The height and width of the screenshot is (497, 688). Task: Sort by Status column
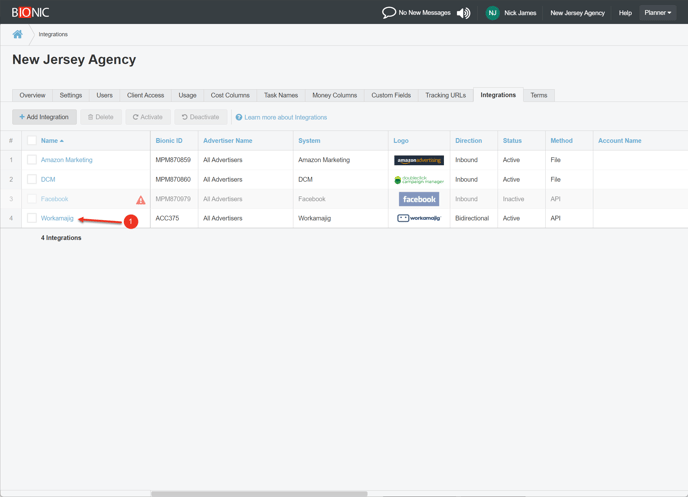[512, 141]
